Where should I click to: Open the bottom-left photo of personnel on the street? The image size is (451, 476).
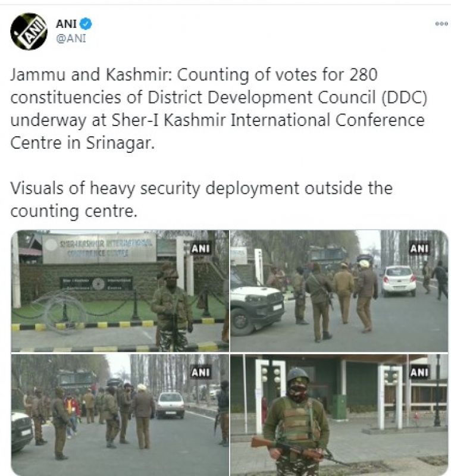coord(120,415)
